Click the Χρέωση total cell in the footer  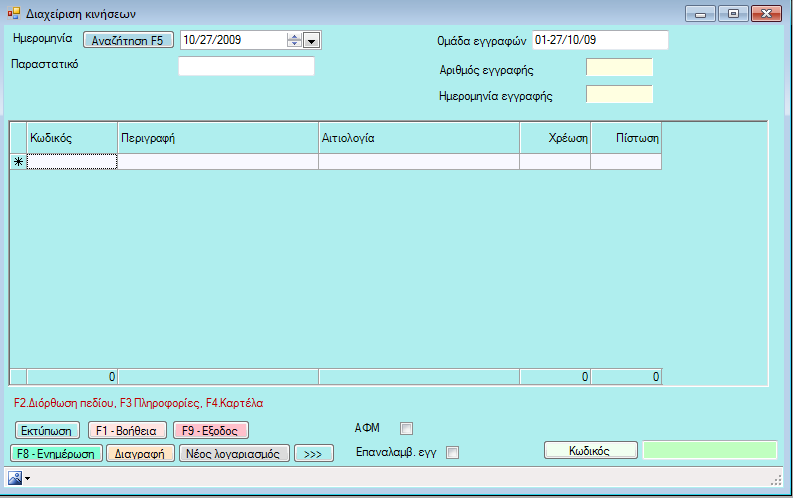click(555, 377)
